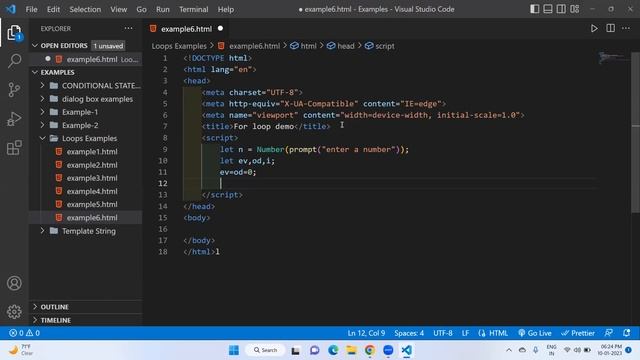Click unsaved dot on example6.html tab
640x360 pixels.
220,28
